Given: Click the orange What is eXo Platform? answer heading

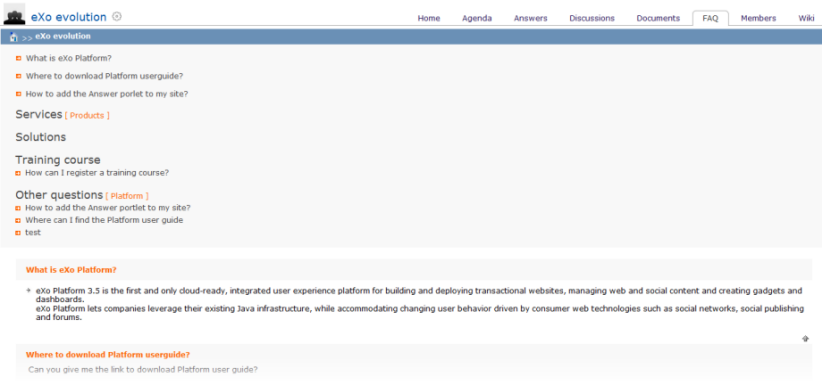Looking at the screenshot, I should coord(71,270).
